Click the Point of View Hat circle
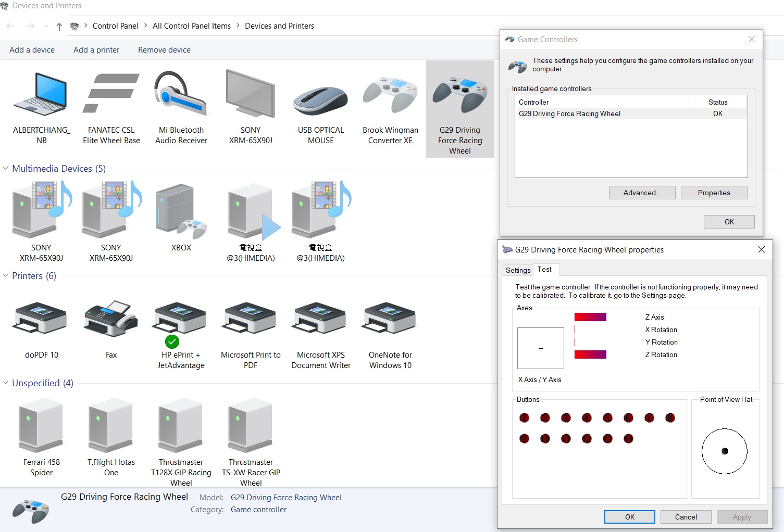 pyautogui.click(x=724, y=451)
